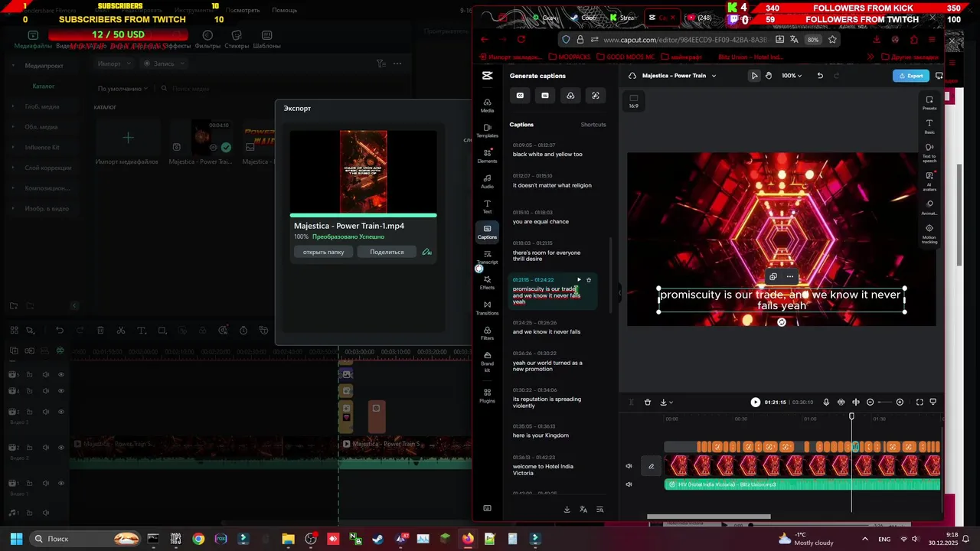Open the 100% zoom dropdown in CapCut

(792, 76)
